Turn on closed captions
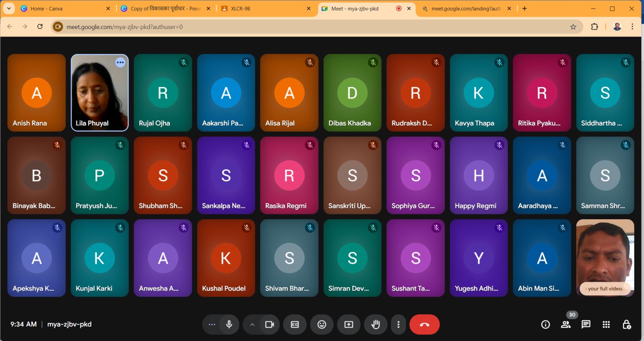 295,324
